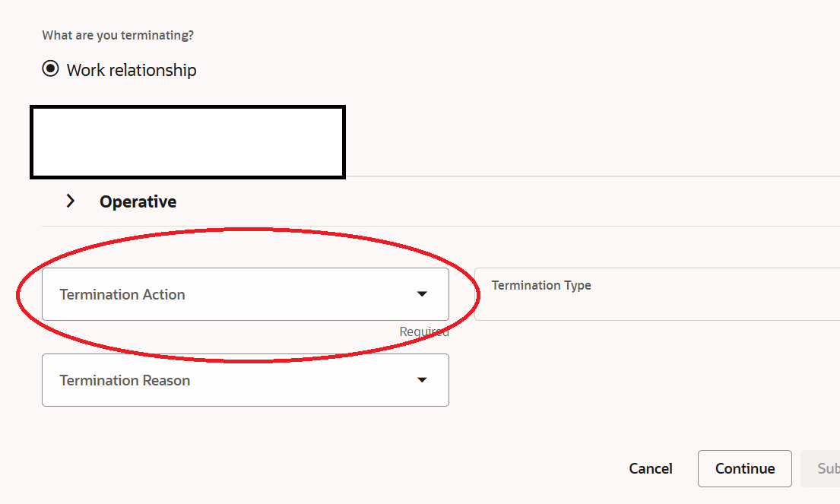Click the Cancel button
Screen dimensions: 840x504
(x=651, y=468)
